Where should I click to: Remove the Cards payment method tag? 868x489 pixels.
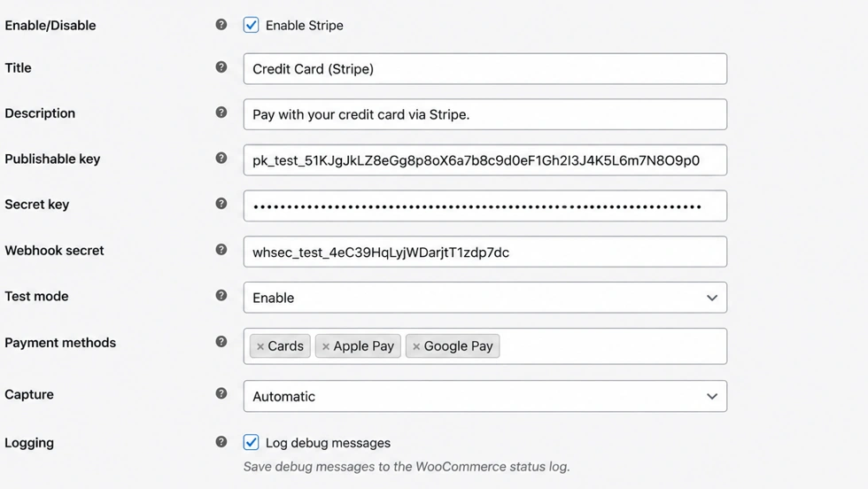[260, 346]
